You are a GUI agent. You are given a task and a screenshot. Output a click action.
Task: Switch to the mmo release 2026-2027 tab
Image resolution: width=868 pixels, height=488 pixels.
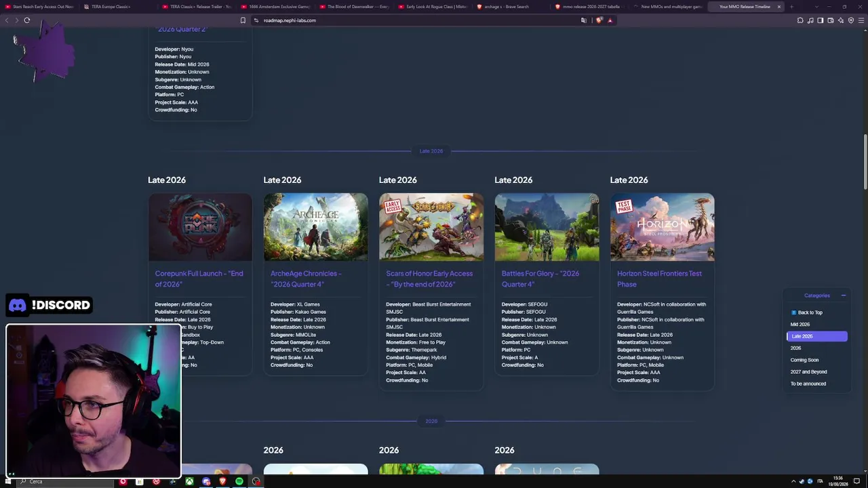[x=591, y=7]
